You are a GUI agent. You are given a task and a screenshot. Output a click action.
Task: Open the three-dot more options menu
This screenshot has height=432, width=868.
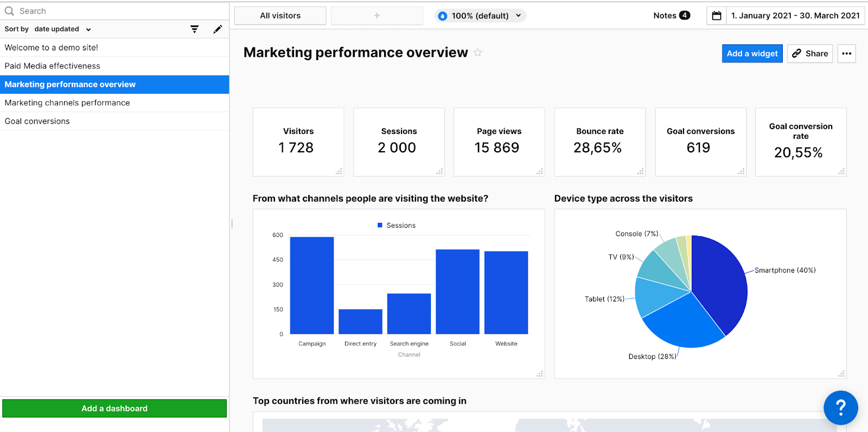[x=846, y=54]
